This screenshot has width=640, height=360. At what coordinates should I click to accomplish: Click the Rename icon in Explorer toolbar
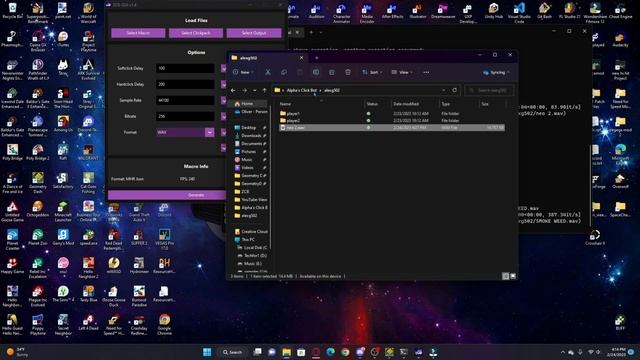tap(316, 72)
